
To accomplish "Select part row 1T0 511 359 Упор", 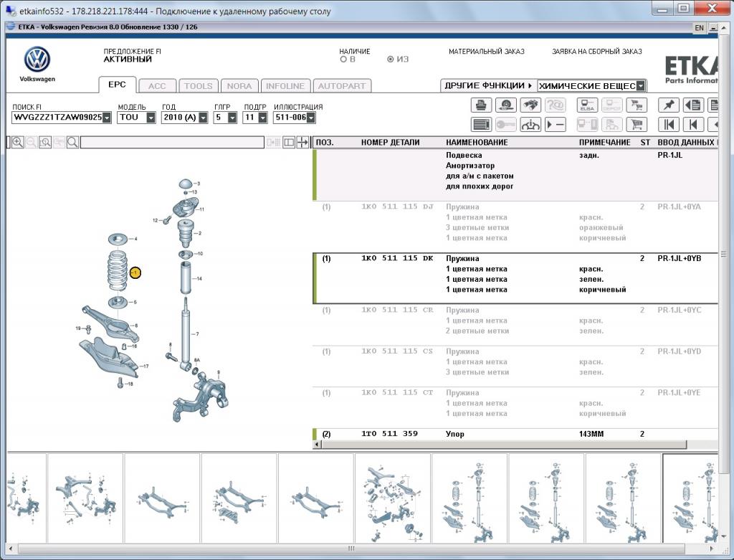I will [515, 434].
